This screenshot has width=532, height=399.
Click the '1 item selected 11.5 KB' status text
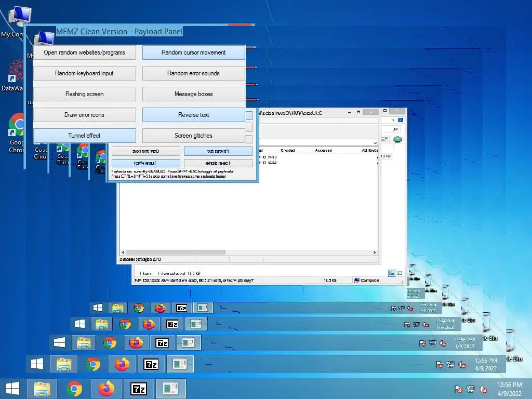[179, 273]
